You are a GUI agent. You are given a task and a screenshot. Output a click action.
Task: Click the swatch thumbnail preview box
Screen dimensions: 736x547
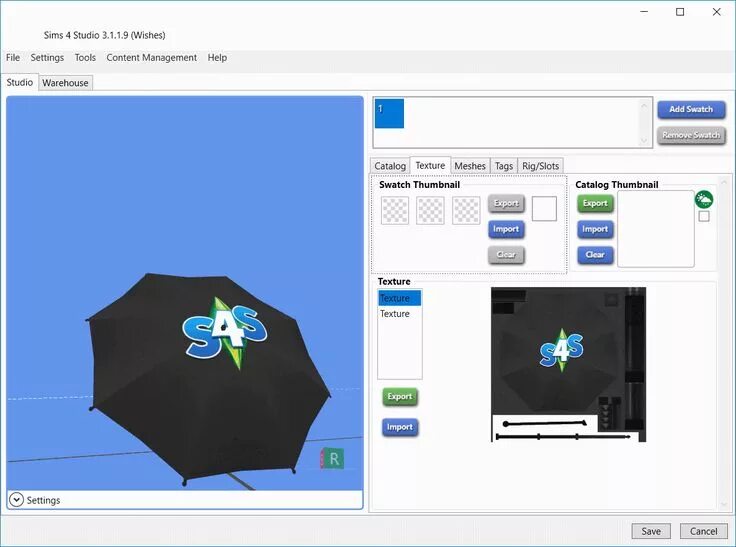[x=544, y=209]
